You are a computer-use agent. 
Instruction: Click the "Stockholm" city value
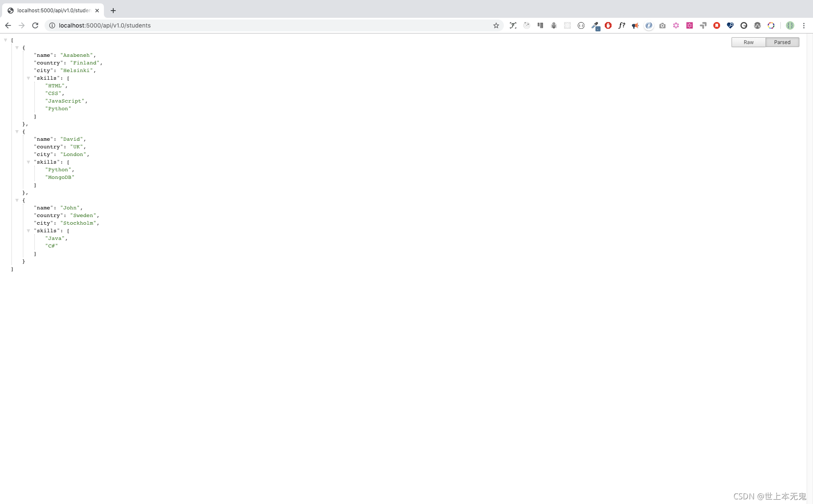tap(78, 223)
